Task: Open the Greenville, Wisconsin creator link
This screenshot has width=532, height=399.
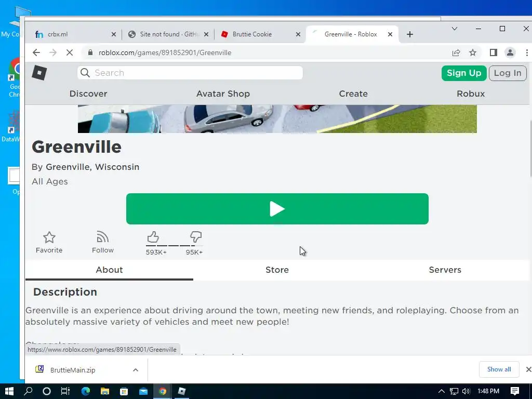Action: [92, 167]
